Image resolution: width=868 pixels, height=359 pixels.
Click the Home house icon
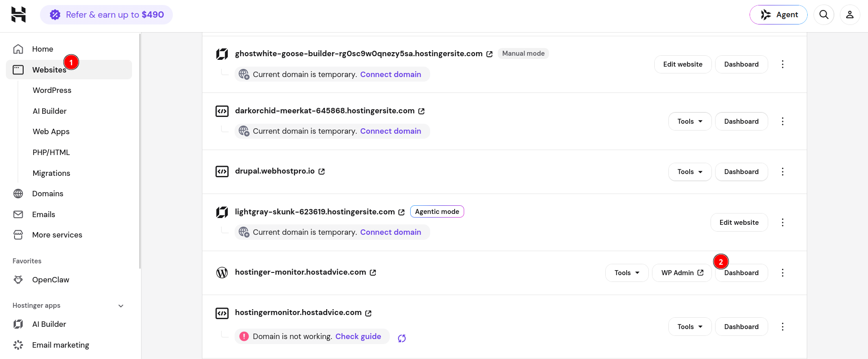tap(18, 49)
